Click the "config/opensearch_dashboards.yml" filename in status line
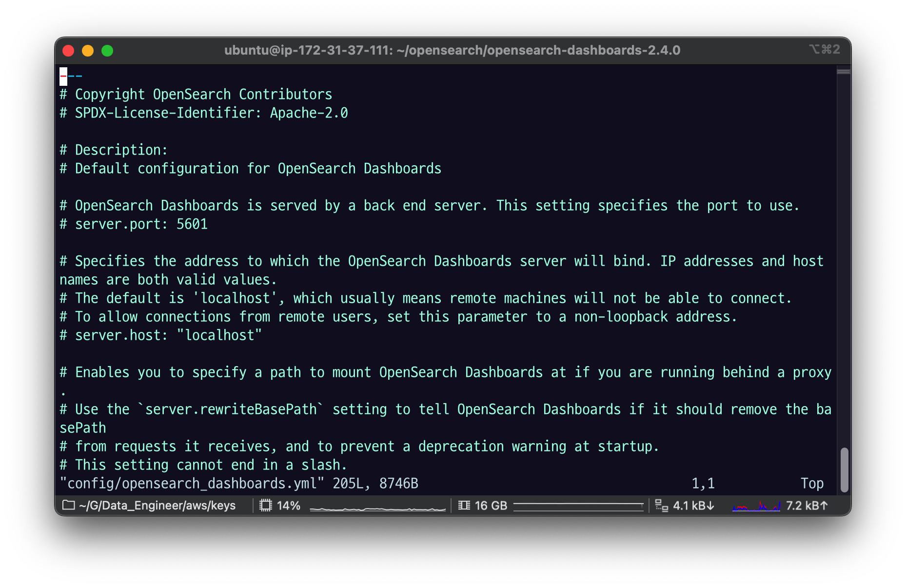 [192, 483]
